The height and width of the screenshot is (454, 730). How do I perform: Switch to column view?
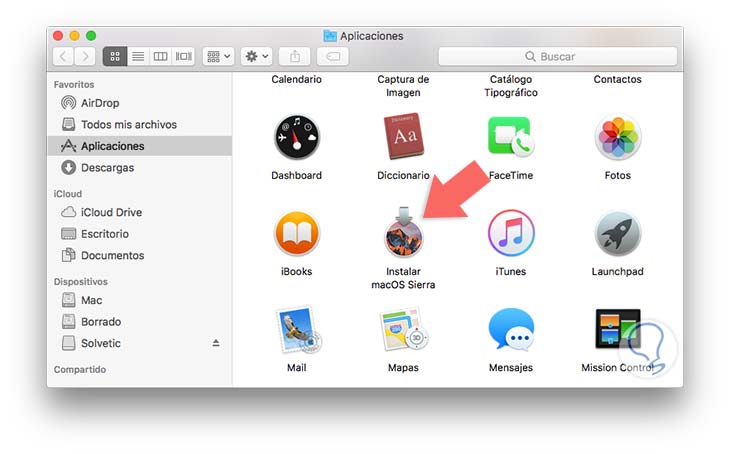tap(160, 56)
